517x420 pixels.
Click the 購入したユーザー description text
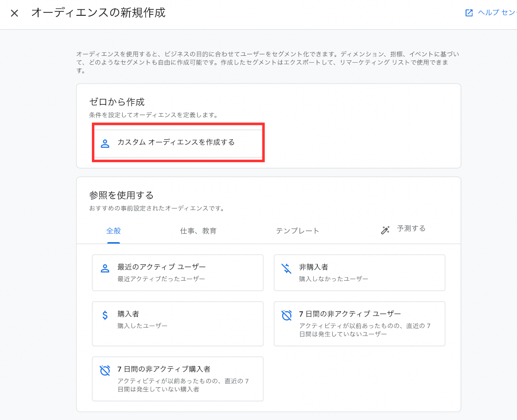pos(142,326)
